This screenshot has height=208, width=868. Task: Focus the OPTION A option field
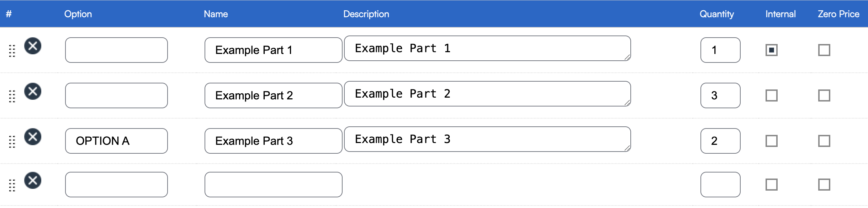pyautogui.click(x=116, y=141)
